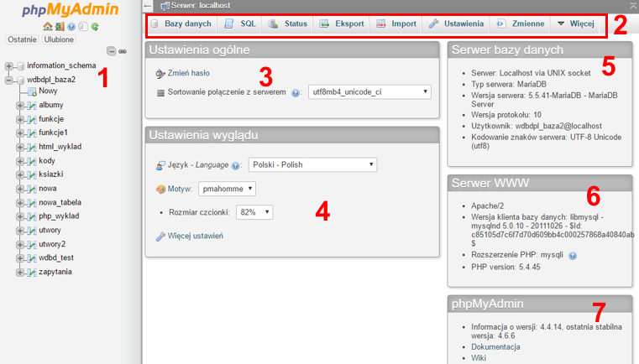Expand the information_schema database node
Screen dimensions: 639x364
click(8, 66)
